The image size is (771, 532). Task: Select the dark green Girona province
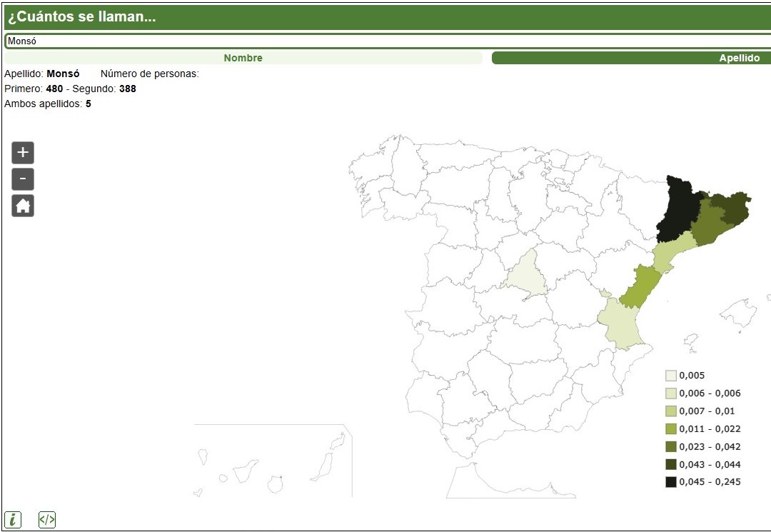click(732, 207)
